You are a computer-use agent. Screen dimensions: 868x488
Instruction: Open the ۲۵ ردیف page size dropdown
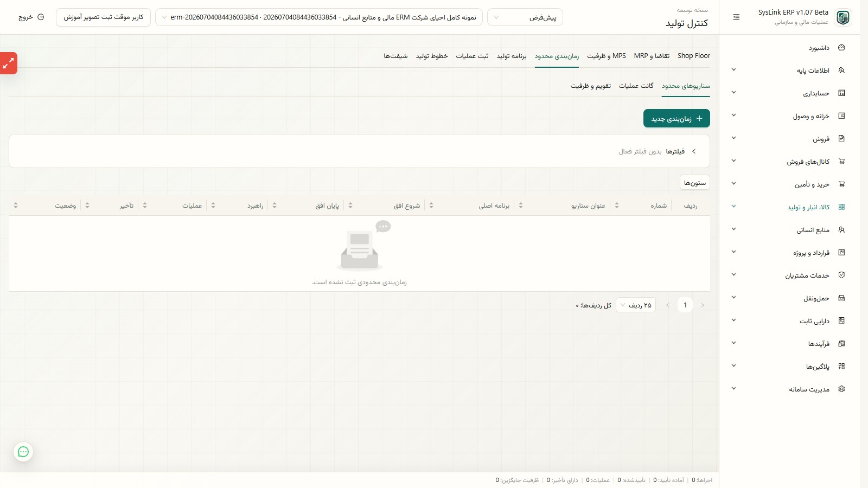click(636, 305)
